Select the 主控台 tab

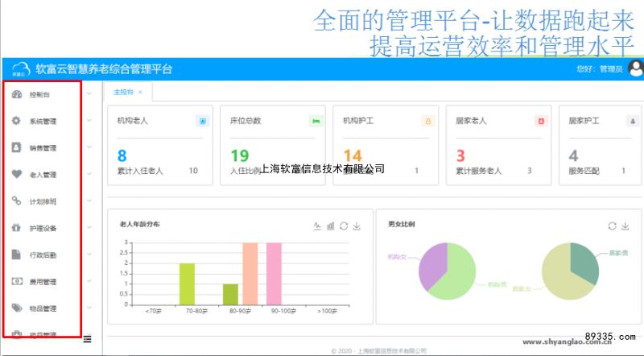(123, 92)
